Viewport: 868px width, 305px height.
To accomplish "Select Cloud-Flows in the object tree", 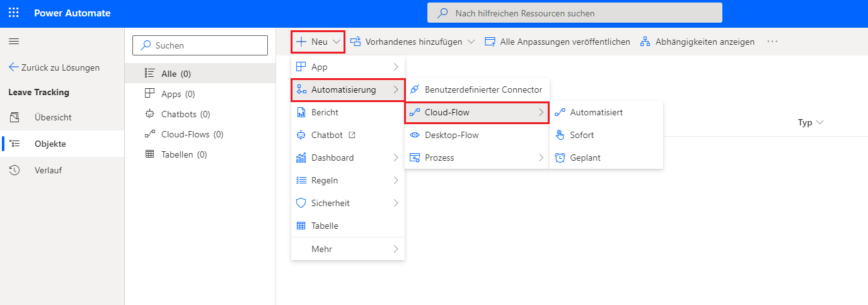I will point(192,134).
